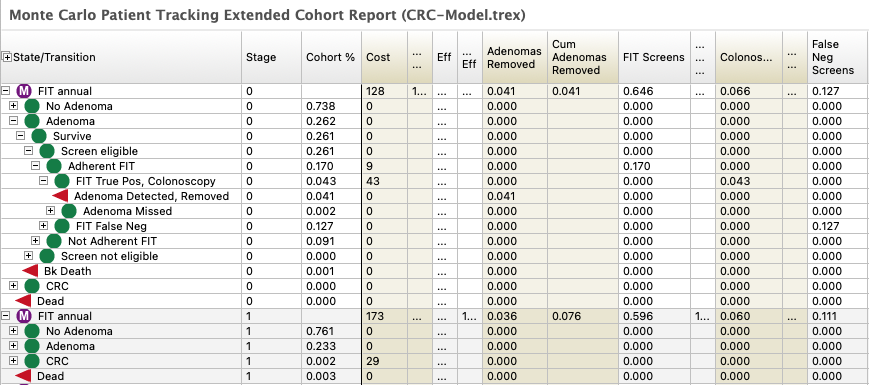Select the Stage column header

pyautogui.click(x=272, y=57)
